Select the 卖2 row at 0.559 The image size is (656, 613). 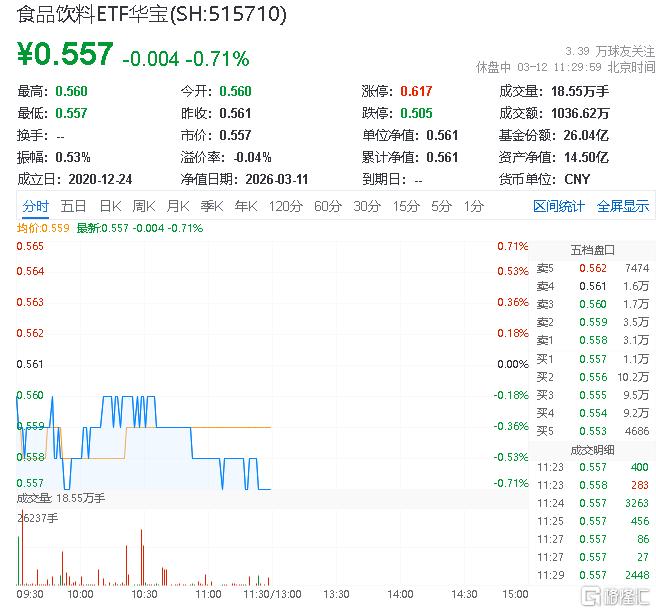[x=593, y=322]
